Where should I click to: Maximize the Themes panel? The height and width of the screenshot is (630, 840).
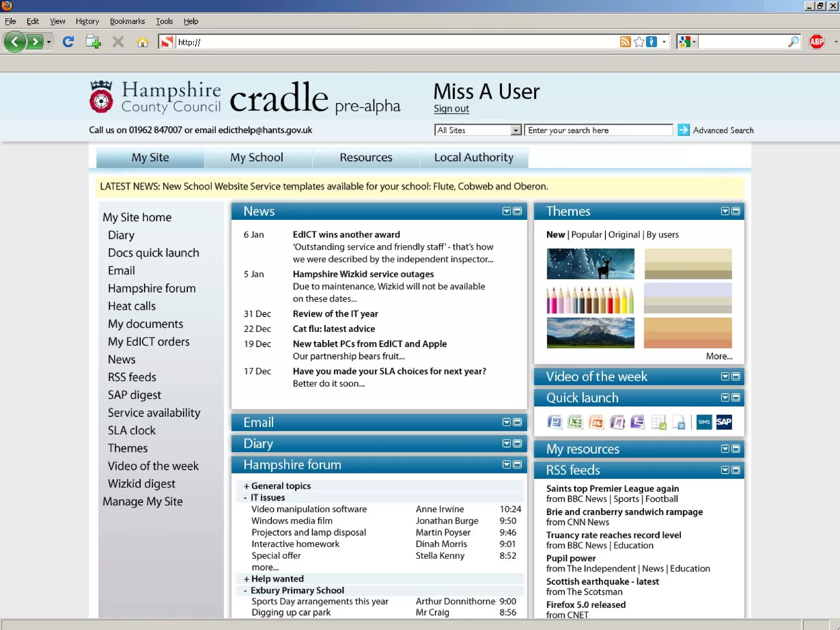click(736, 211)
